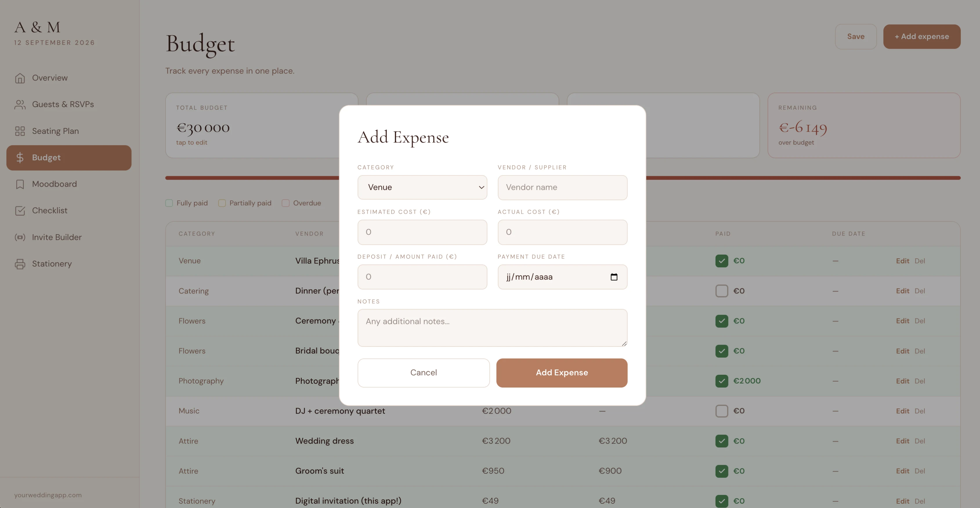The height and width of the screenshot is (508, 980).
Task: Navigate to Invite Builder
Action: pos(69,237)
